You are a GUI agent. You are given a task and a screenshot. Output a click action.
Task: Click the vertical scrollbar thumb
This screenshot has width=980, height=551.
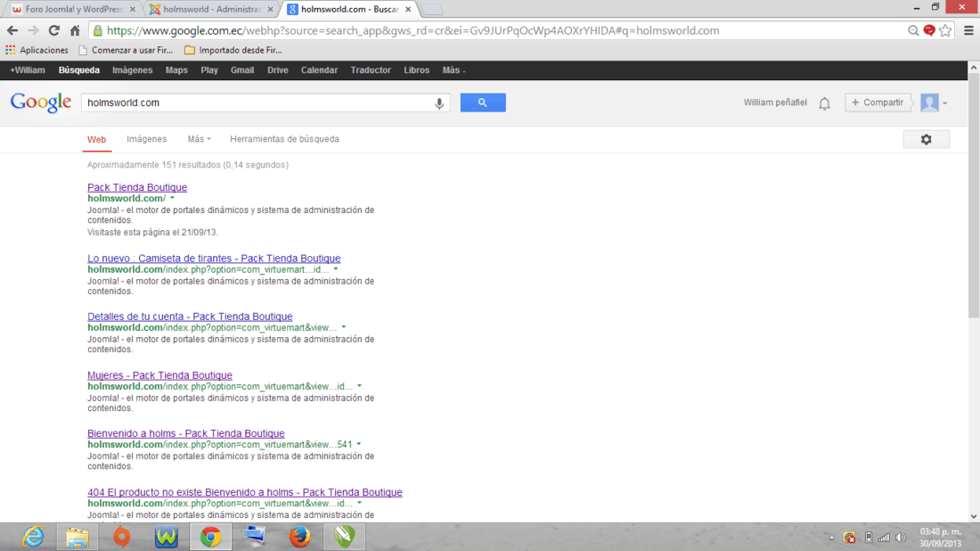973,197
